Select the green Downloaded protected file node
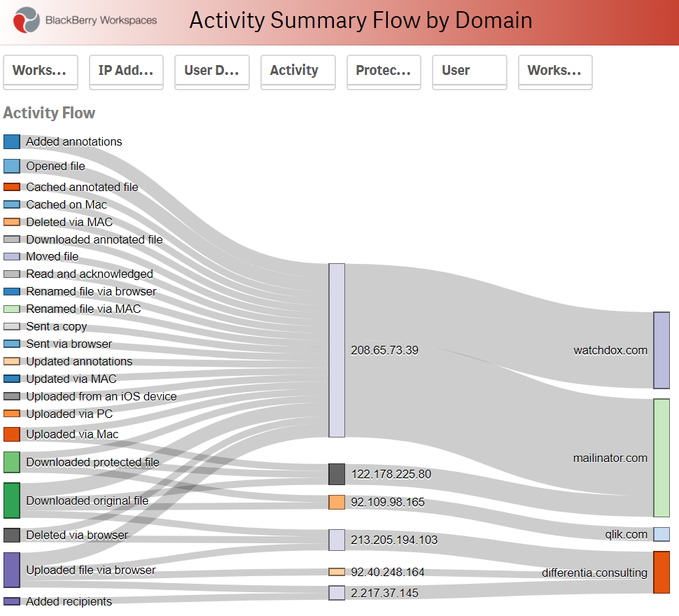Screen dimensions: 679x616 point(12,462)
